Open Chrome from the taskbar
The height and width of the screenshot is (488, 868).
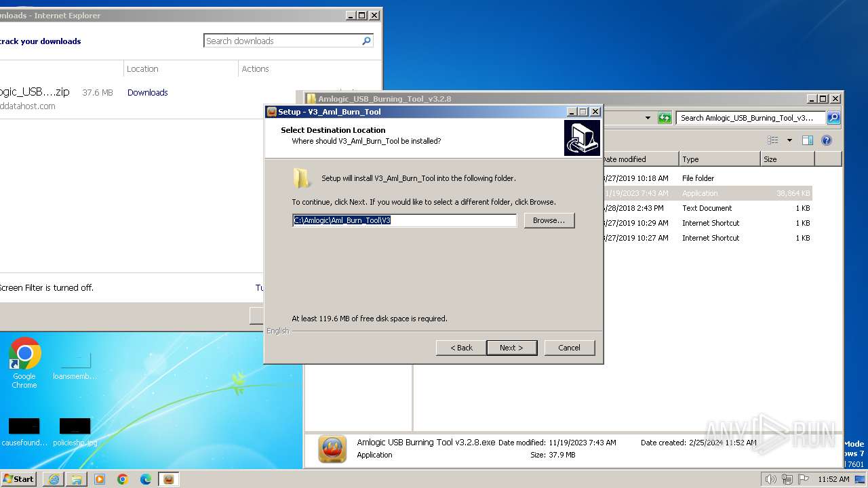[123, 479]
